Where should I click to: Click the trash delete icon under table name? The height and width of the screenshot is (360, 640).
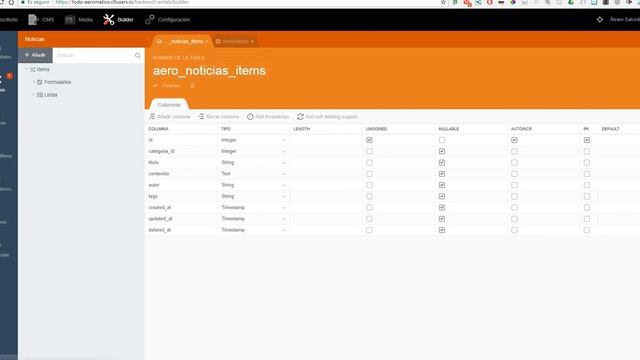pos(192,86)
